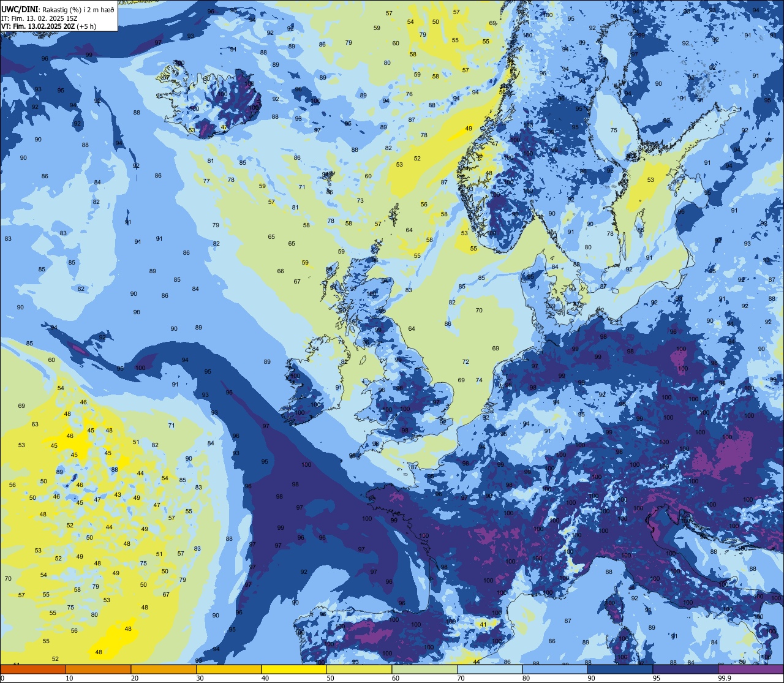Click the humidity value '76' on the map
This screenshot has width=784, height=683.
pos(409,94)
